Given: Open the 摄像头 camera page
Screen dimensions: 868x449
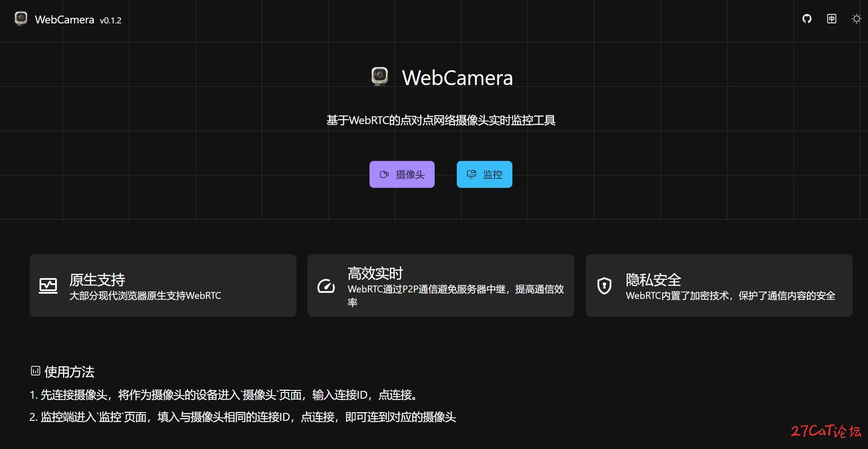Looking at the screenshot, I should 402,174.
